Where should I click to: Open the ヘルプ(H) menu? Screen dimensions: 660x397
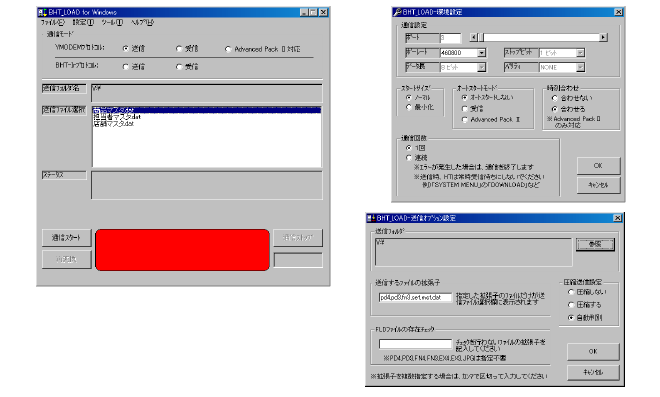pyautogui.click(x=142, y=22)
